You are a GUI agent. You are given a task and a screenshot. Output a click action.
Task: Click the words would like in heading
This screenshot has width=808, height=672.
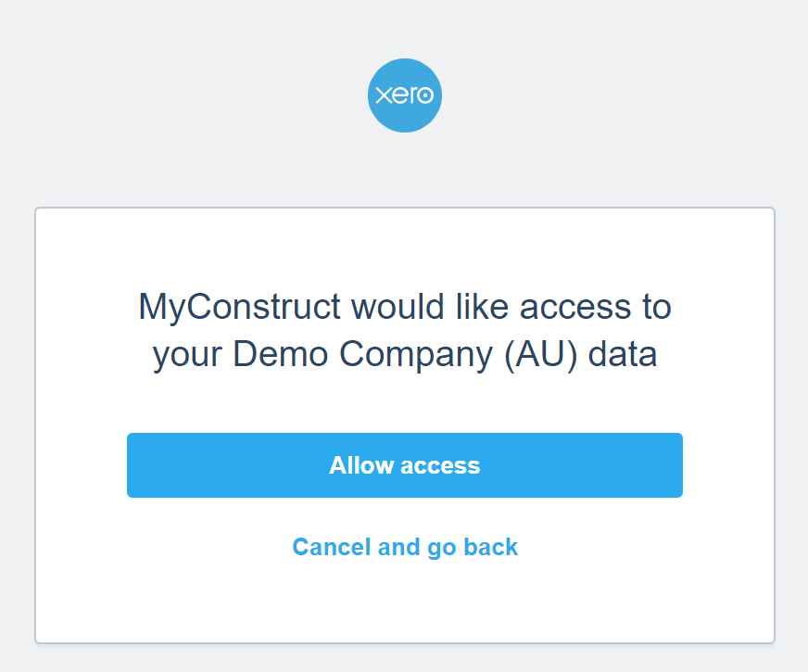430,307
